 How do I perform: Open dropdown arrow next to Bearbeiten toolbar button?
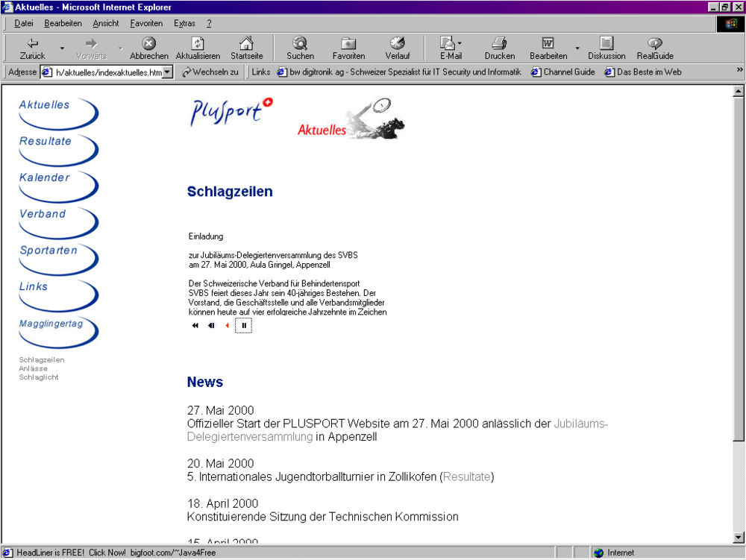(x=577, y=48)
